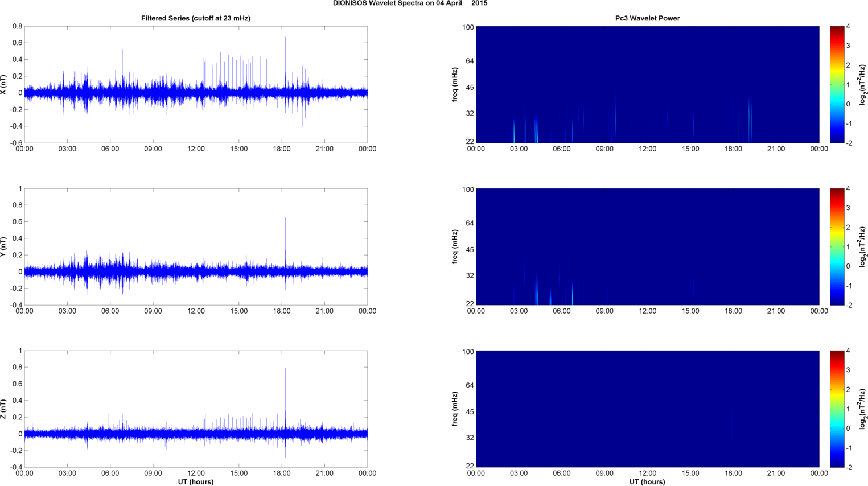
Task: Click the DIONISOS Wavelet Spectra figure title
Action: point(410,3)
